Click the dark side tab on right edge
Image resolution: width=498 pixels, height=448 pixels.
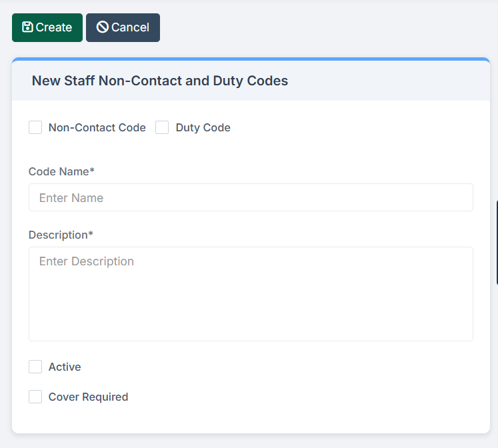[496, 243]
